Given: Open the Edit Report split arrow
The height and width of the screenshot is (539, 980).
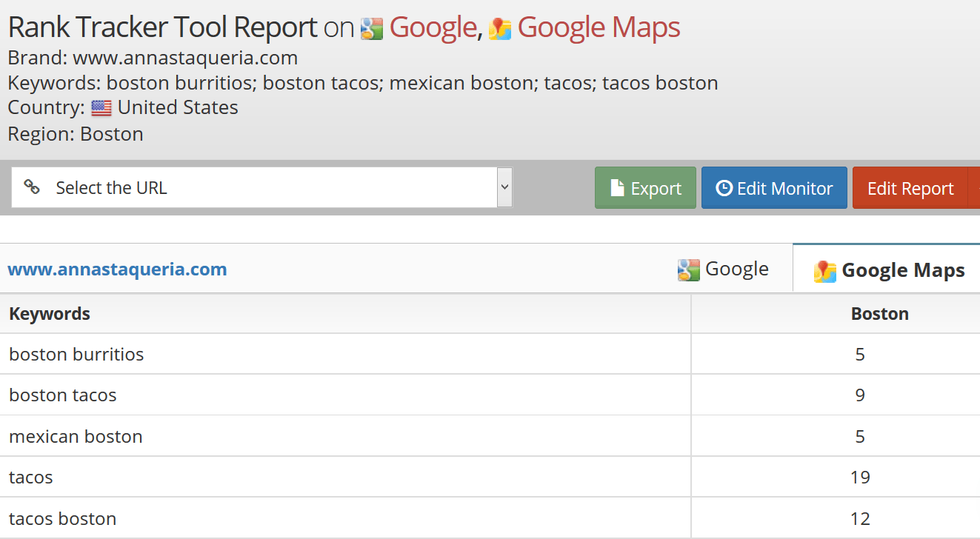Looking at the screenshot, I should 974,187.
